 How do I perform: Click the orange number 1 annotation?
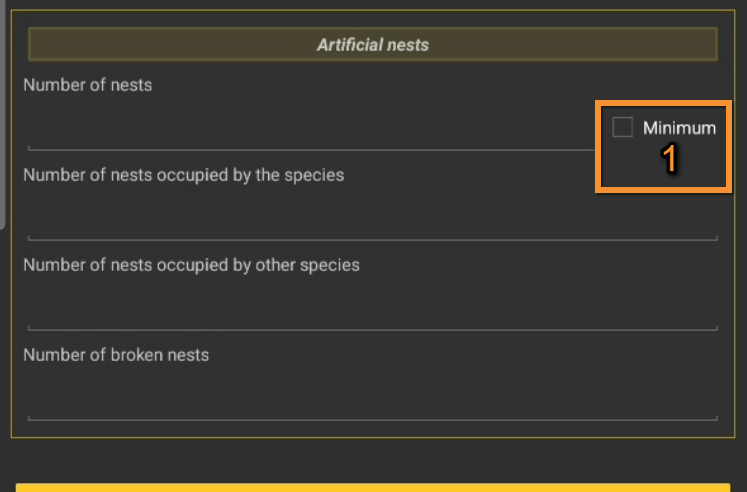coord(671,159)
